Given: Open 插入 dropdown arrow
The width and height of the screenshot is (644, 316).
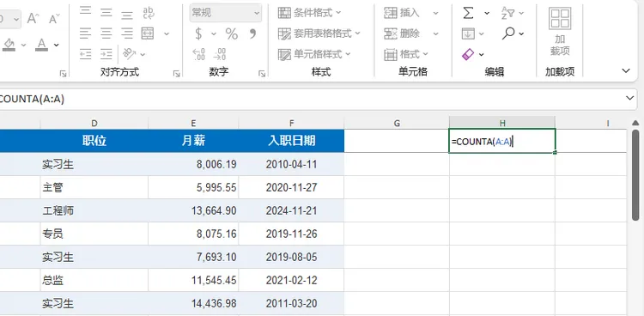Looking at the screenshot, I should pos(435,13).
